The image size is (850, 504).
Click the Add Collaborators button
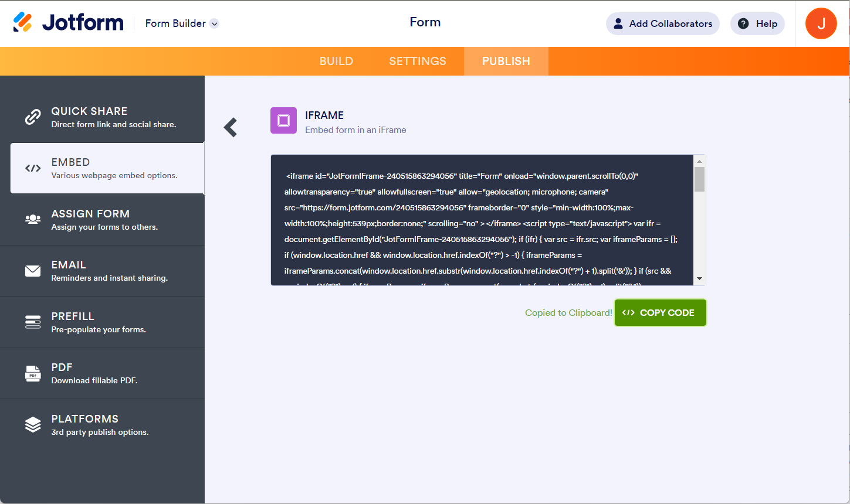point(662,23)
